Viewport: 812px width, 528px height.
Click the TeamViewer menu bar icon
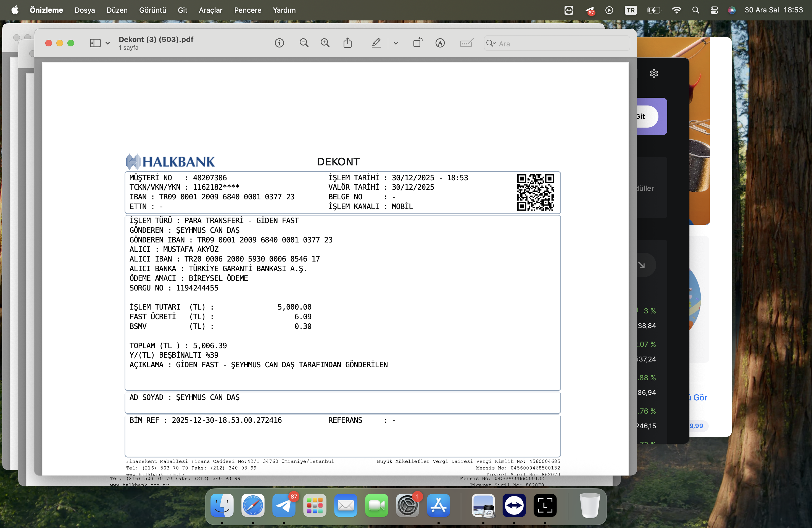(569, 10)
